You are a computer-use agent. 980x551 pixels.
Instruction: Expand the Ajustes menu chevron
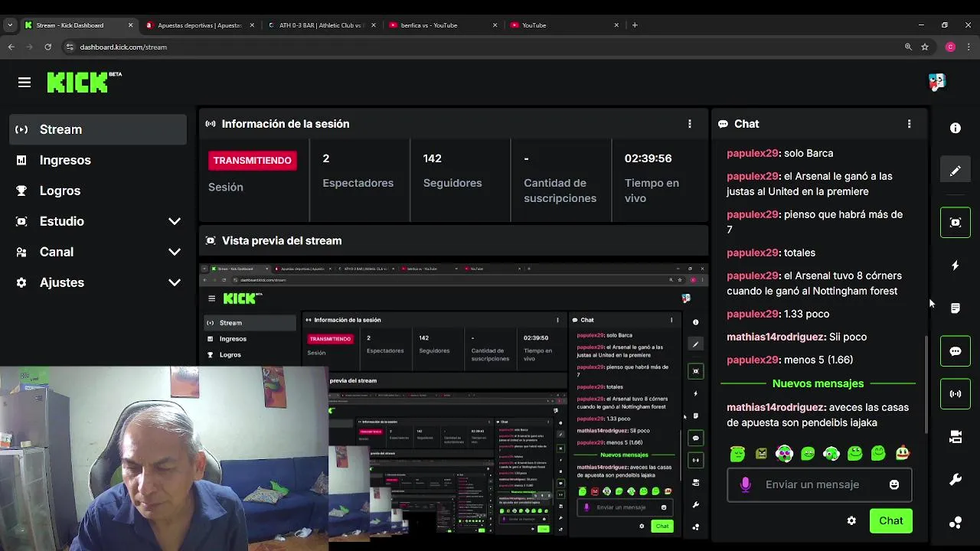pos(175,282)
